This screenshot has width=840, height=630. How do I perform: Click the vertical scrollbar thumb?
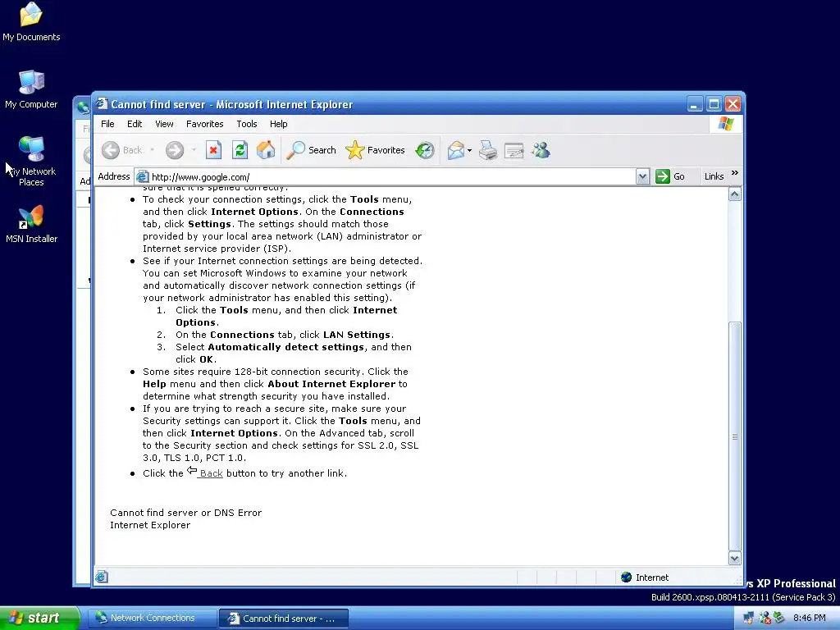pos(734,436)
